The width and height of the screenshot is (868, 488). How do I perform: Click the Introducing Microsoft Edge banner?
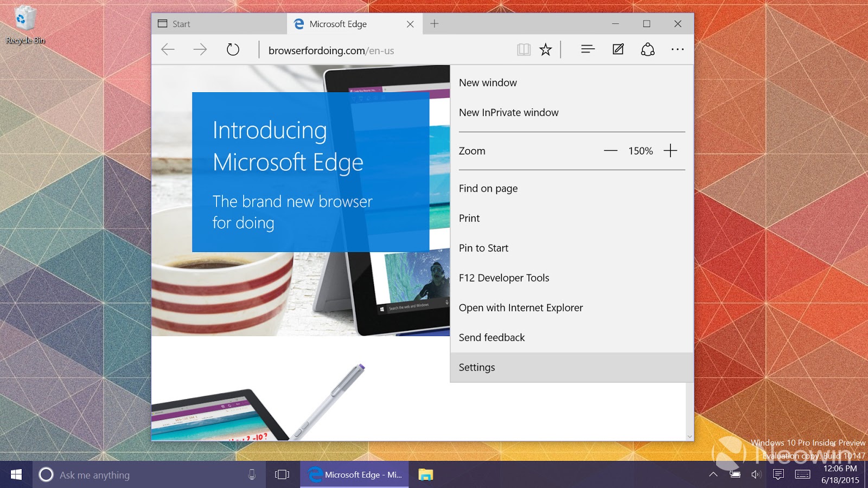(311, 172)
